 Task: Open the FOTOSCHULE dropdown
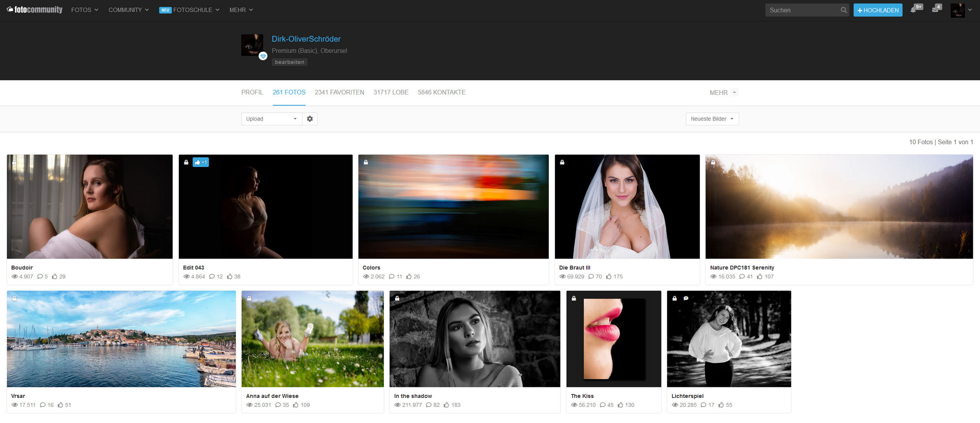pos(189,10)
